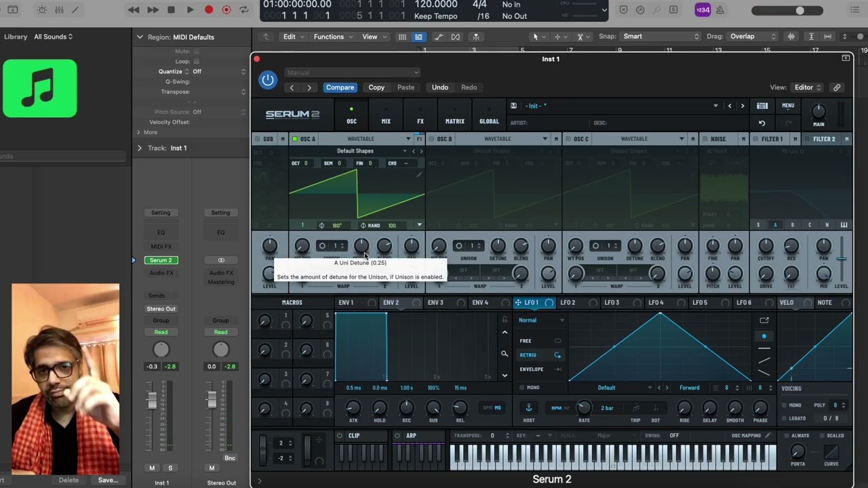Screen dimensions: 868x488
Task: Toggle the CLIP power button
Action: 340,436
